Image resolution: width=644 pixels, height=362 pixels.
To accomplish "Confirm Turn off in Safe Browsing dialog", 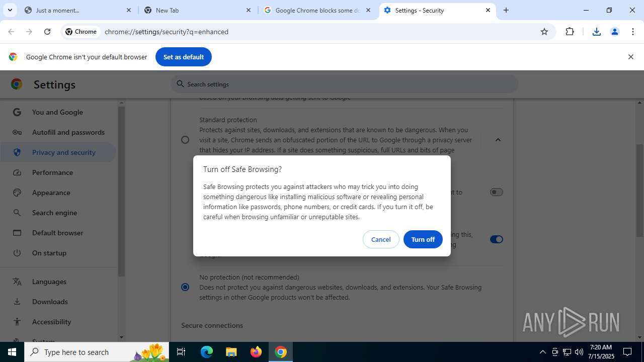I will [423, 239].
